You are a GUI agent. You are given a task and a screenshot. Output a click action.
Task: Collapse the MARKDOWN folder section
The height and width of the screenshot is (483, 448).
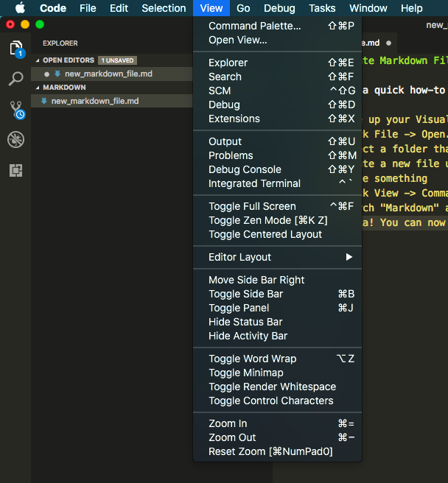(37, 87)
